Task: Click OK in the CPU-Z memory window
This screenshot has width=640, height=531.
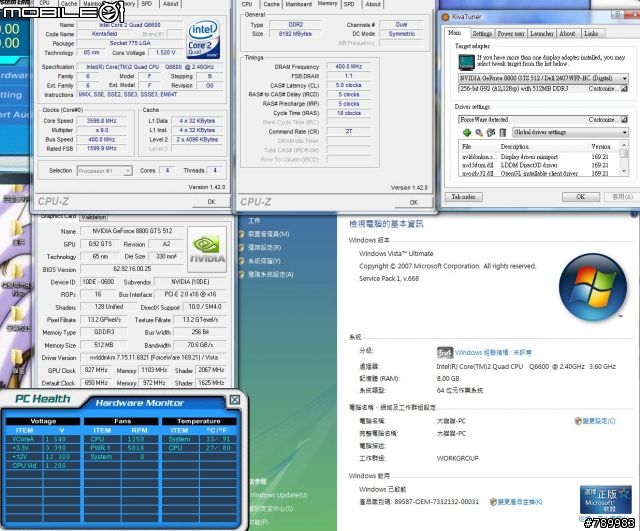Action: (413, 202)
